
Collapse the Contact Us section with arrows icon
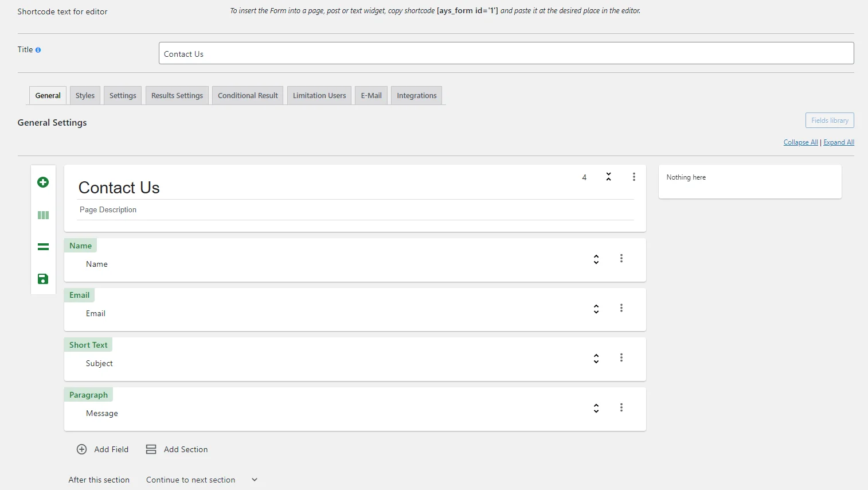[x=608, y=177]
